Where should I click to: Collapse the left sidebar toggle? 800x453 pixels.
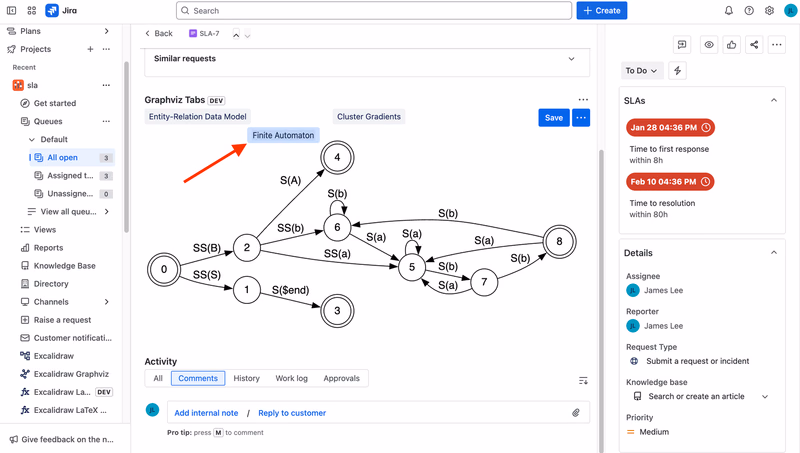[11, 11]
